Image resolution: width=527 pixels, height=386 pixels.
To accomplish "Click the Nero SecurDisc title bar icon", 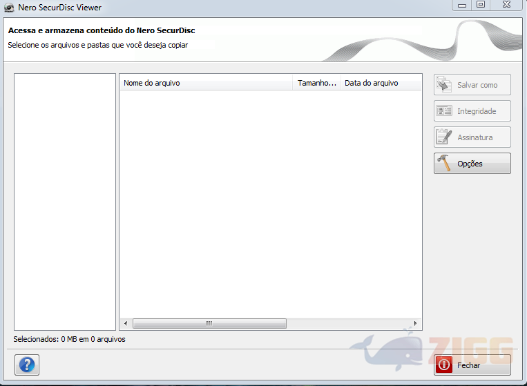I will (9, 7).
